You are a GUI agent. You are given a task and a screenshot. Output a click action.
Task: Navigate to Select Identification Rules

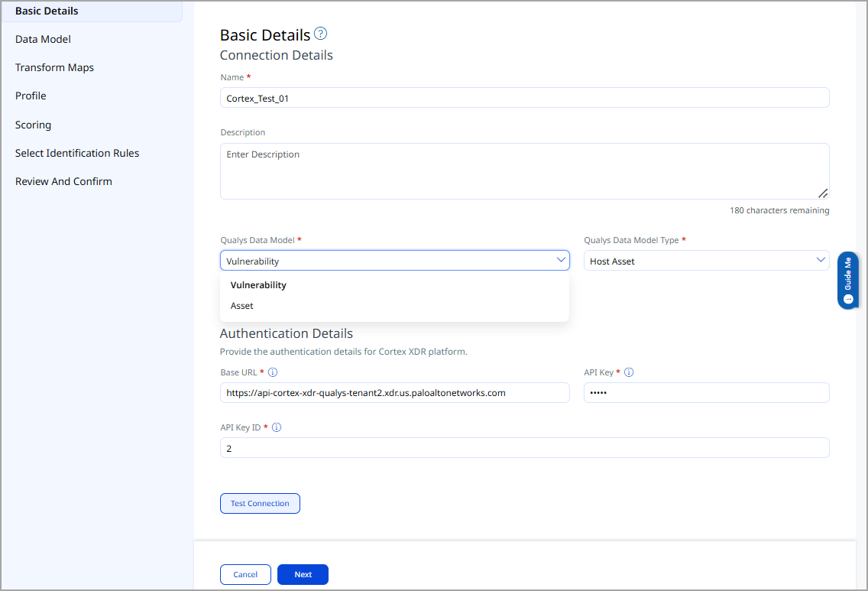[x=77, y=153]
